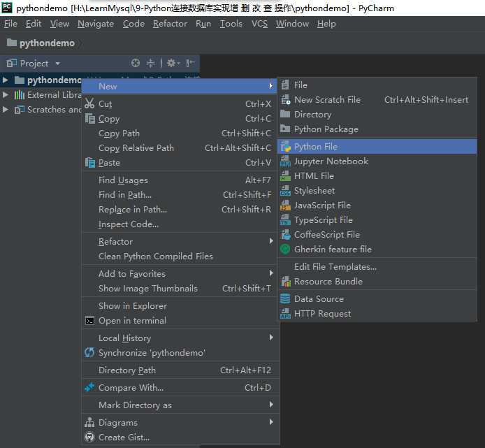Open the Help menu
This screenshot has width=485, height=448.
pyautogui.click(x=326, y=24)
